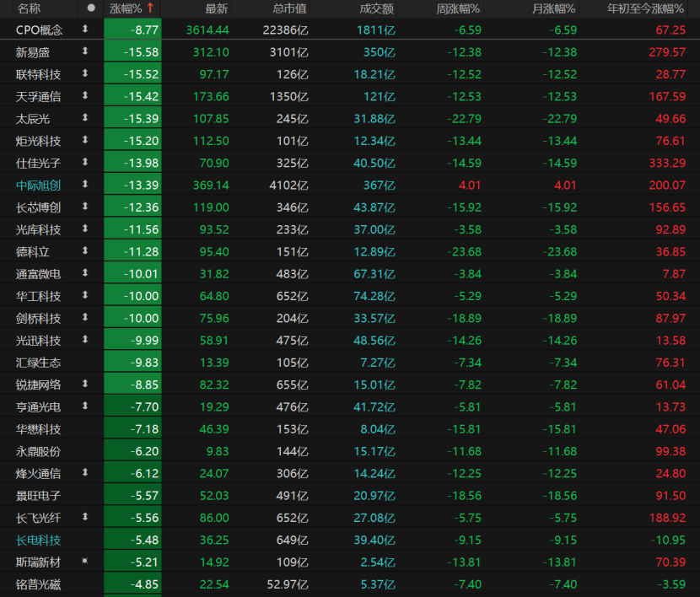This screenshot has height=597, width=700.
Task: Open the 长电科技 stock name
Action: pos(38,539)
